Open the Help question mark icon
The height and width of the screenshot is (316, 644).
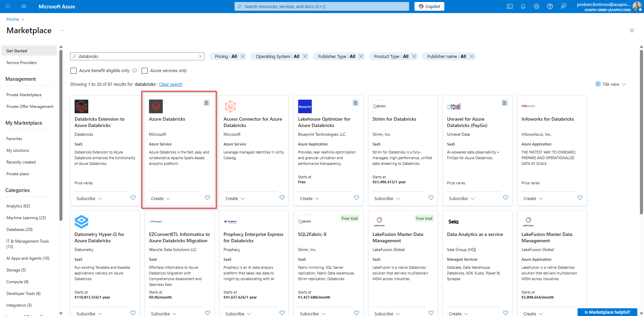550,6
